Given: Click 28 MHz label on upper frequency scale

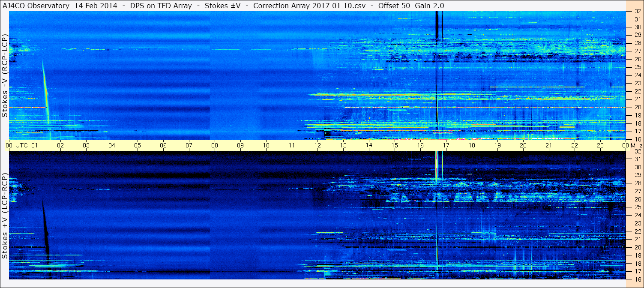Looking at the screenshot, I should click(637, 43).
